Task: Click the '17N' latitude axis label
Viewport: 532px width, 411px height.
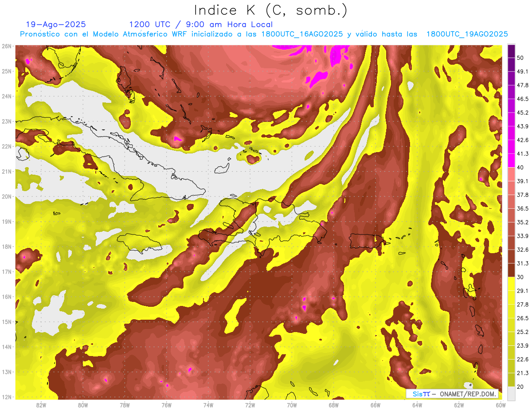Action: click(x=7, y=271)
